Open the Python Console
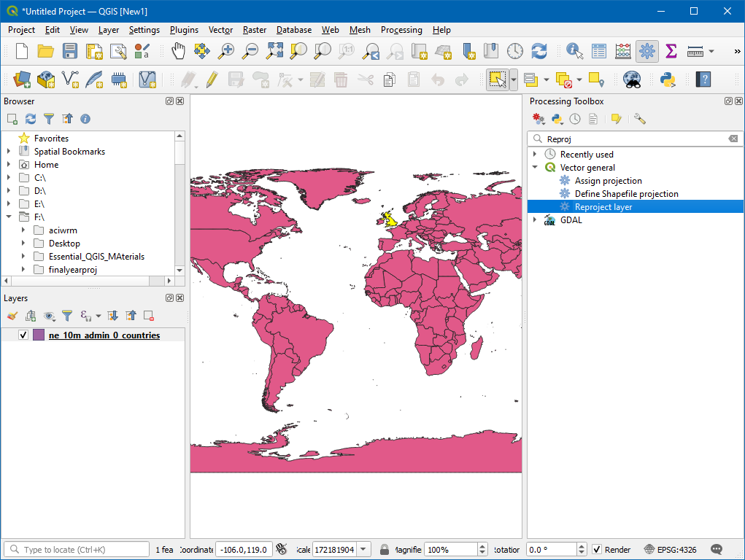745x560 pixels. click(668, 79)
